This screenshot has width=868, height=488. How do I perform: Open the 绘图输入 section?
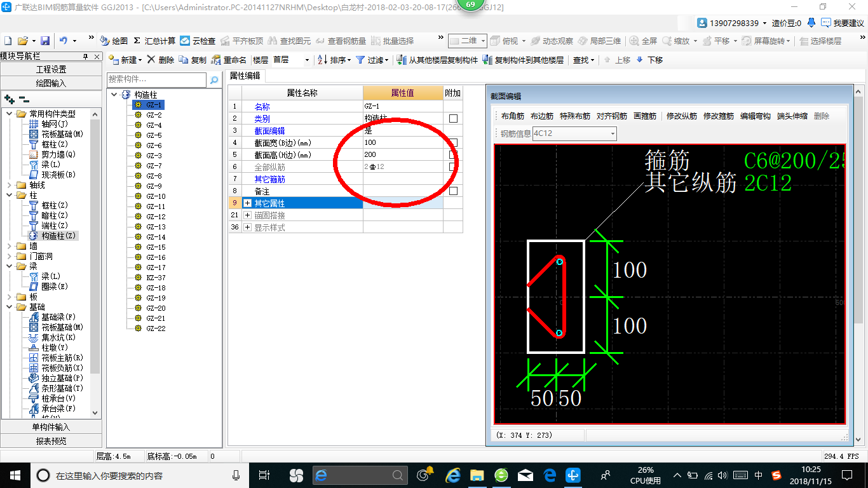pos(51,83)
